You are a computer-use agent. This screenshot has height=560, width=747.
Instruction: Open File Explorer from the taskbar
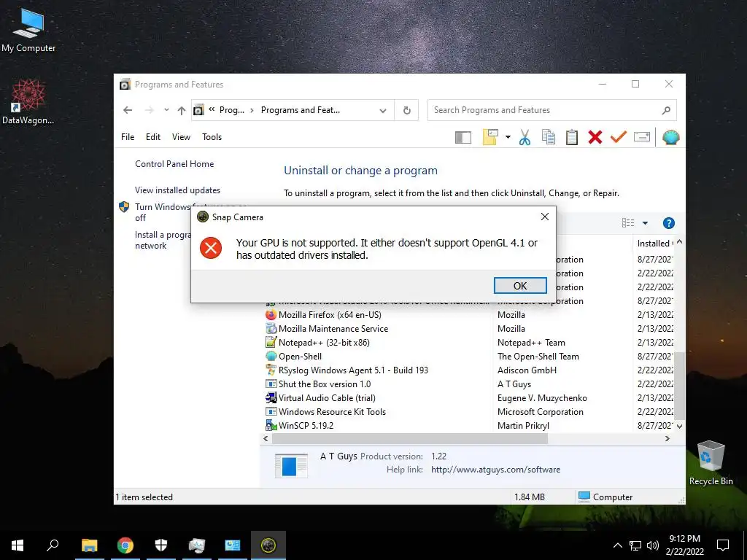(x=89, y=545)
